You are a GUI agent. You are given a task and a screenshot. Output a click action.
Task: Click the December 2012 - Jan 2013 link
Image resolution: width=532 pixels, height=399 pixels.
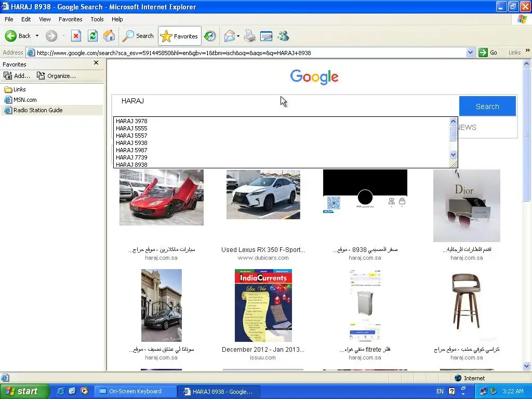pos(263,350)
